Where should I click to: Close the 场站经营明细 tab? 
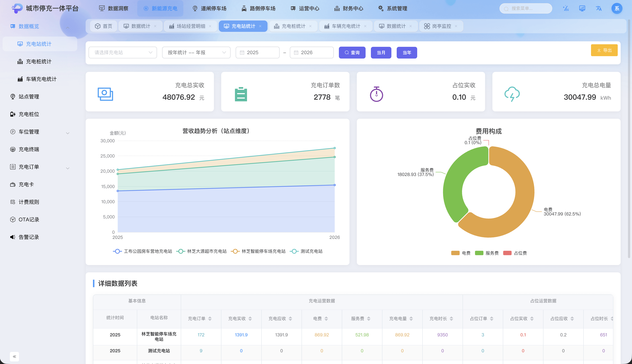[210, 26]
